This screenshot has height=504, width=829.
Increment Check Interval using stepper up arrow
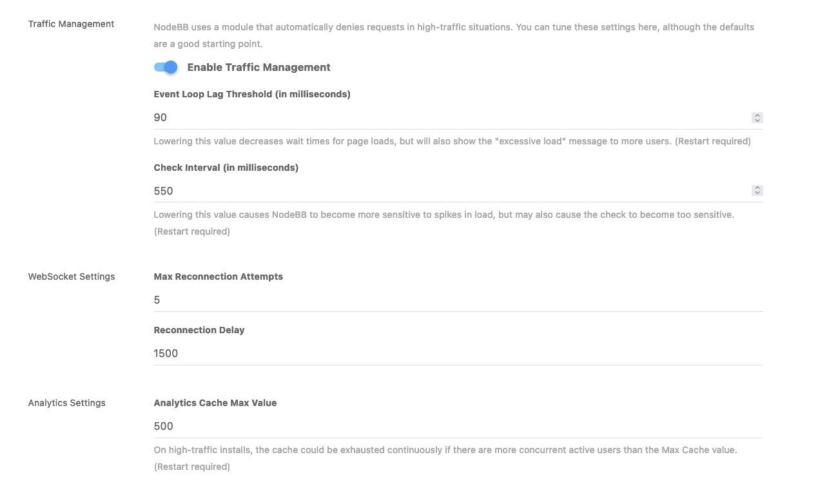tap(757, 188)
